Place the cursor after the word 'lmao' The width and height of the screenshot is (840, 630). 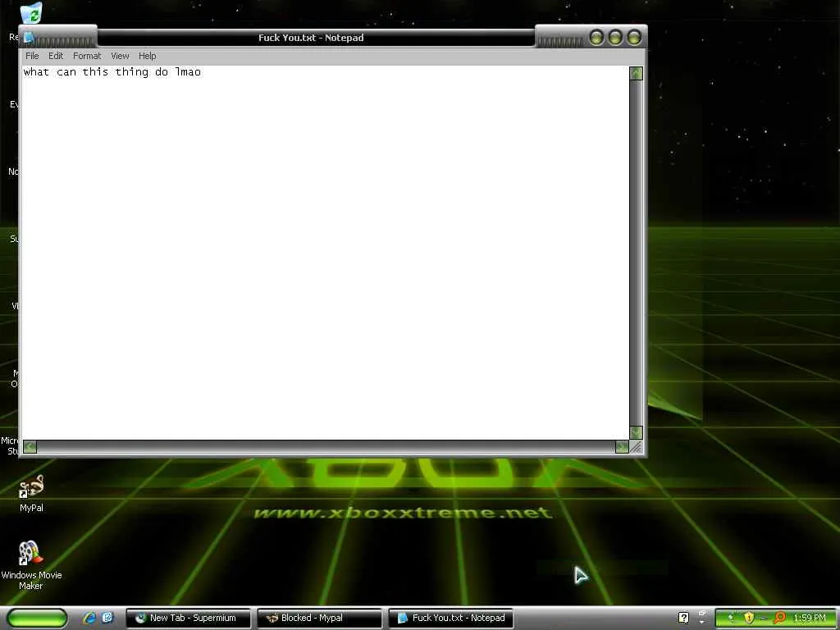coord(202,72)
